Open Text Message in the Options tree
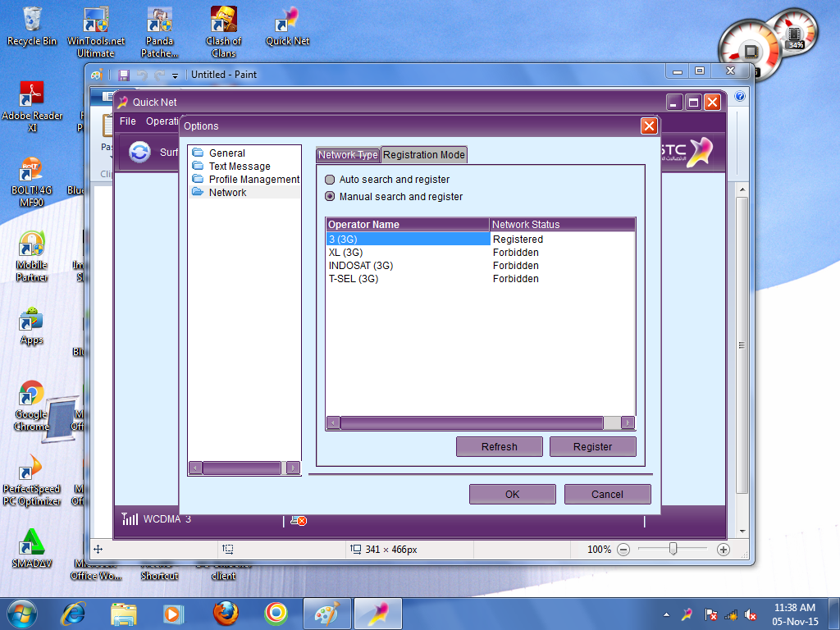840x630 pixels. [240, 166]
